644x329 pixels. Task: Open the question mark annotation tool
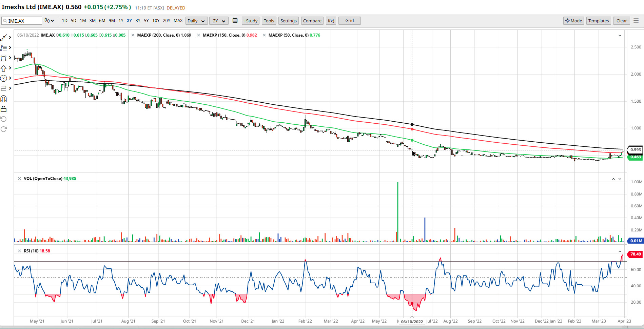click(4, 78)
